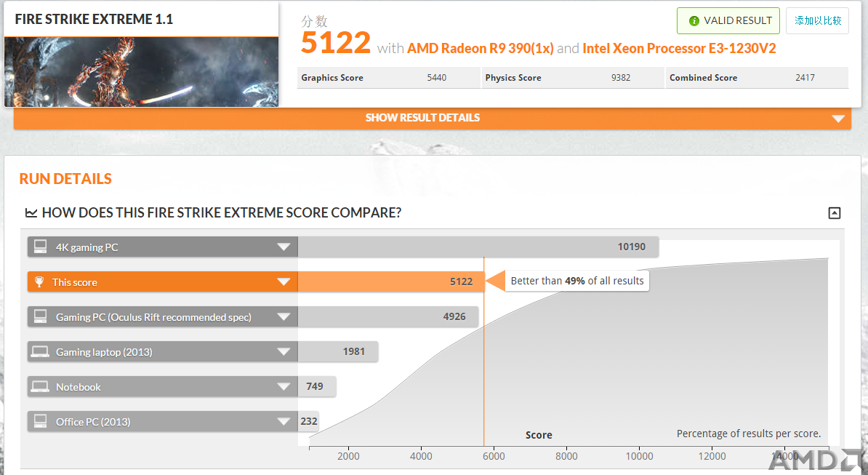The image size is (868, 475).
Task: Click the monitor icon on 4K gaming PC row
Action: click(x=41, y=247)
